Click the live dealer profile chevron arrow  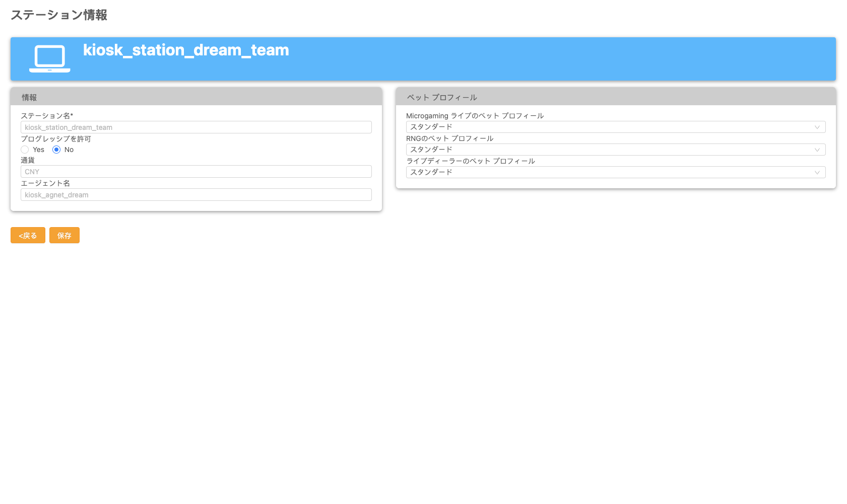(817, 173)
